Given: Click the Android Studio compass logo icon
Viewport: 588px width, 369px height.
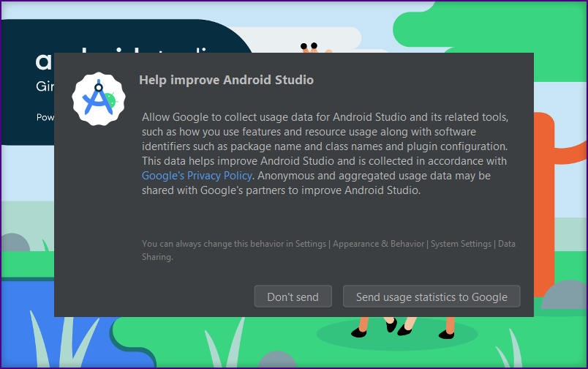Looking at the screenshot, I should (99, 100).
